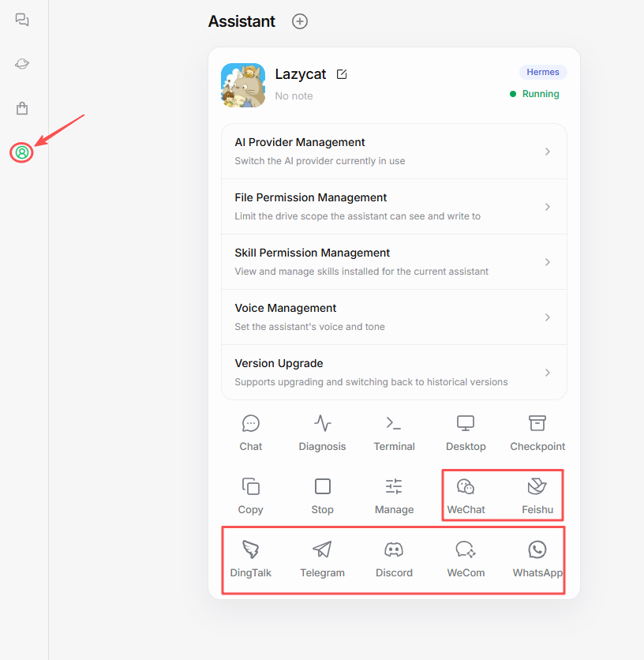Edit the Lazycat assistant name
The image size is (644, 660).
point(342,74)
